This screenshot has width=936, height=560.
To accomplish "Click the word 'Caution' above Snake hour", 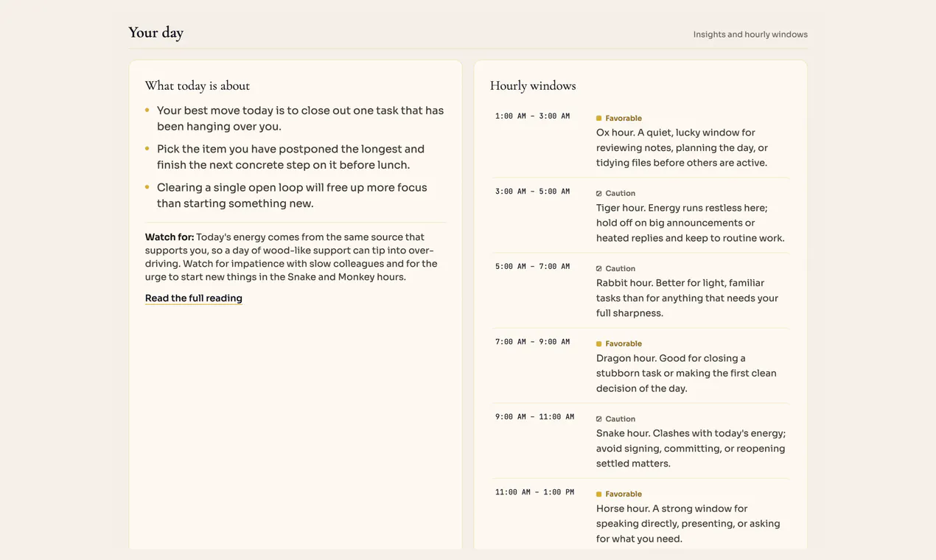I will click(621, 419).
